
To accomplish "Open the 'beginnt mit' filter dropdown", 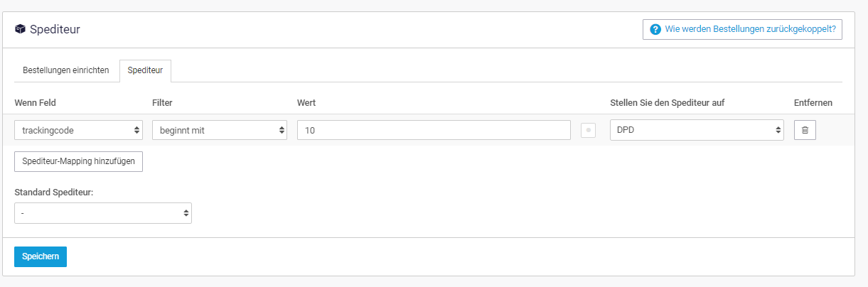I will 220,130.
